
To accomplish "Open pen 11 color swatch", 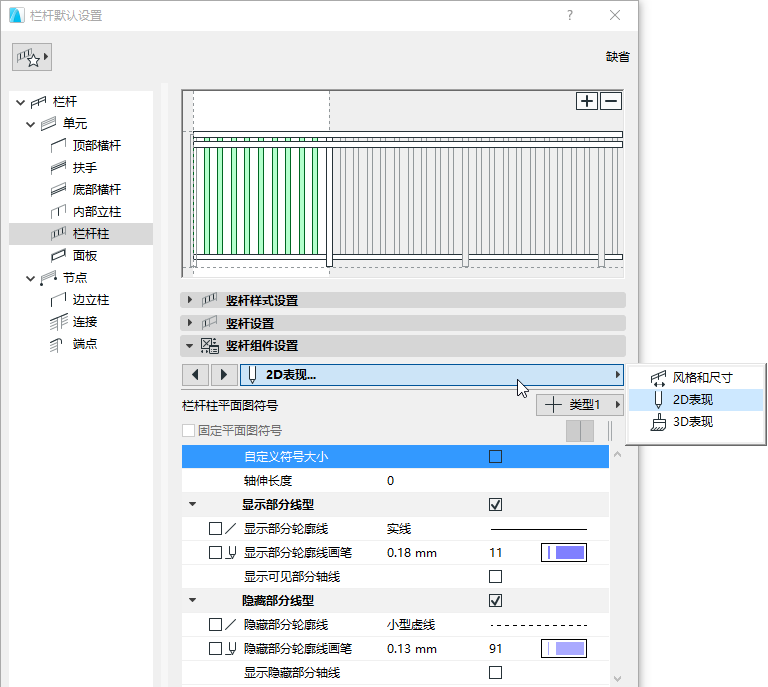I will [x=564, y=553].
